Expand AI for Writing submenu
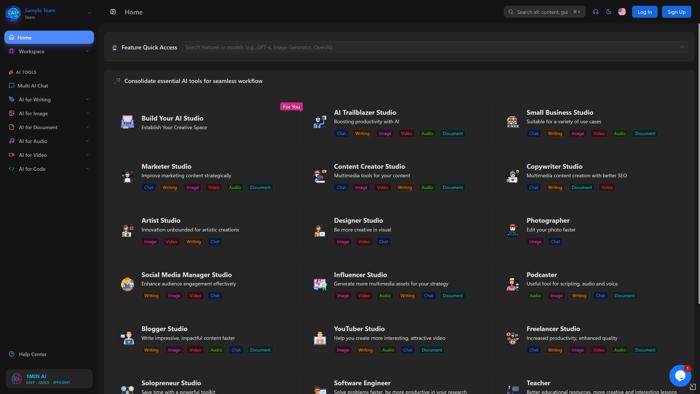The width and height of the screenshot is (700, 394). [x=49, y=100]
